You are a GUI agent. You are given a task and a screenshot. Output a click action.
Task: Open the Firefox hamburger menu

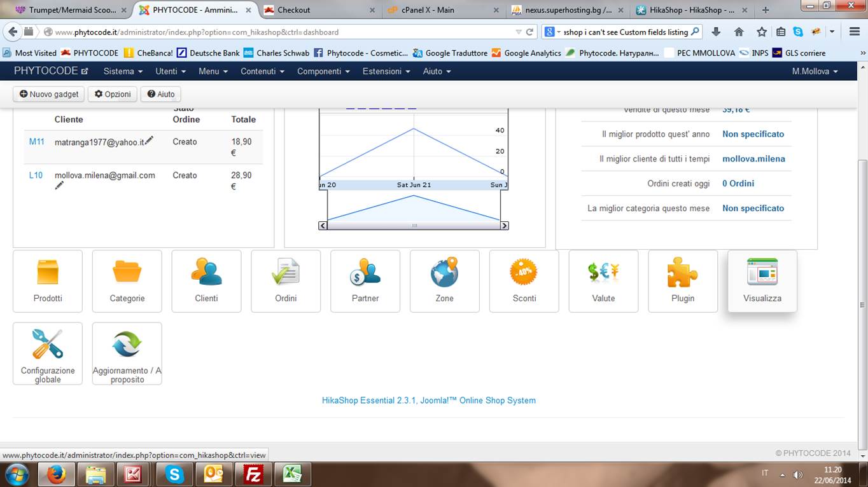[x=855, y=32]
